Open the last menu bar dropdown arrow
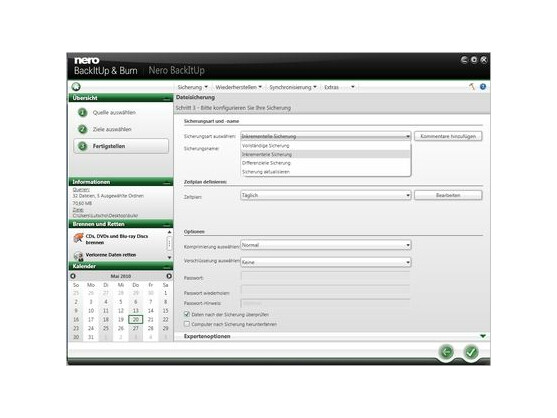Image resolution: width=557 pixels, height=418 pixels. click(353, 87)
